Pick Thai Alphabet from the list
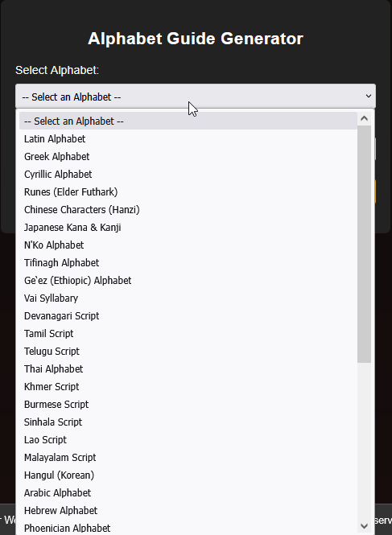 [x=188, y=369]
